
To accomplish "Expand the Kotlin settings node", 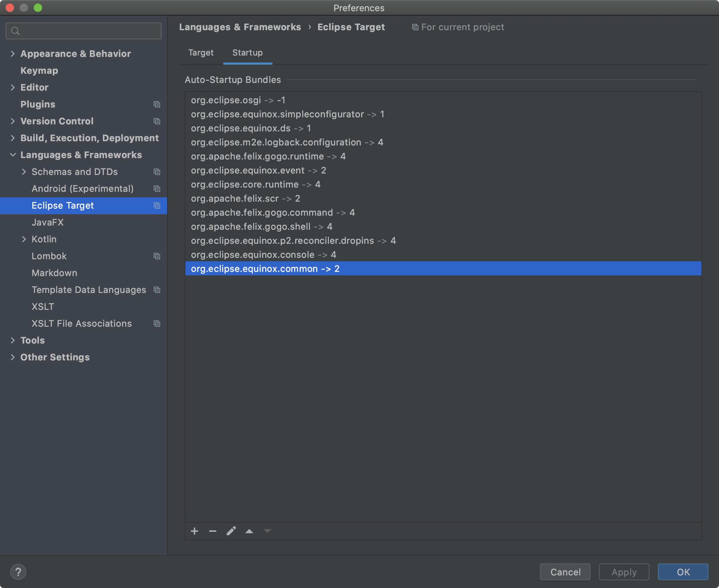I will tap(24, 239).
